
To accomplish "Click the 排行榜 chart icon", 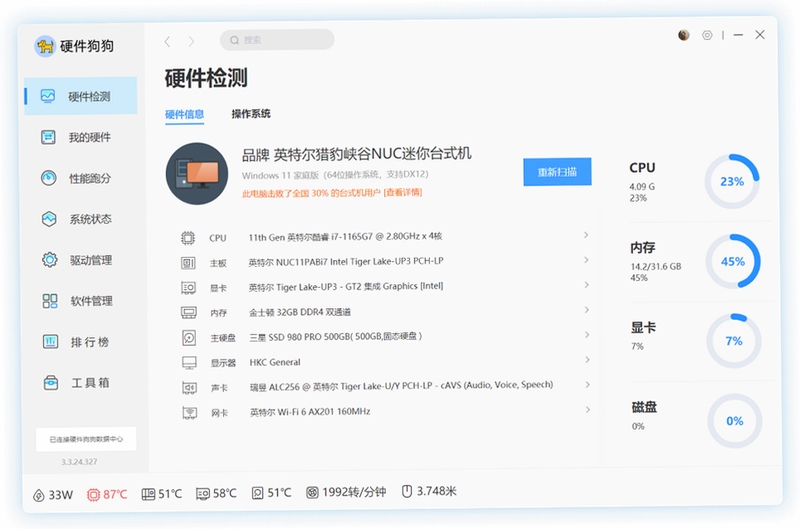I will pos(50,341).
